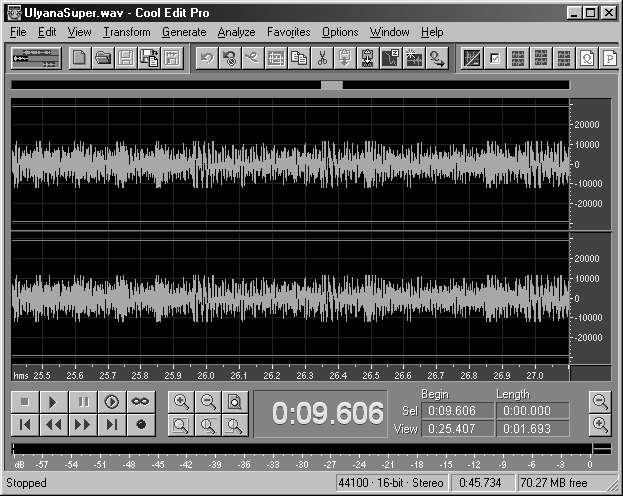
Task: Click the Sel Begin time field
Action: point(450,410)
